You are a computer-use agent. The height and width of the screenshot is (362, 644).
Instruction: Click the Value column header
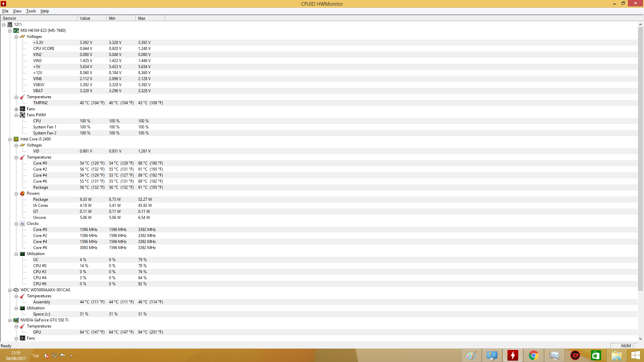[92, 18]
